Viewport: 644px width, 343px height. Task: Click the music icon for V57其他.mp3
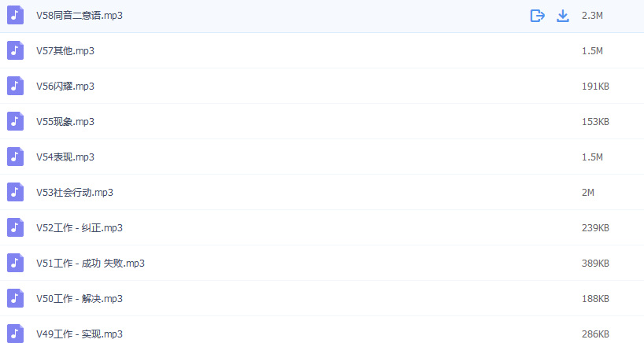tap(16, 51)
